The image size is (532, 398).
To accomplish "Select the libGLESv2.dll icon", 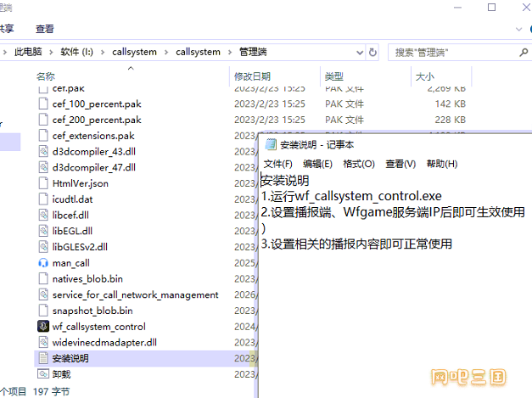I will 43,247.
